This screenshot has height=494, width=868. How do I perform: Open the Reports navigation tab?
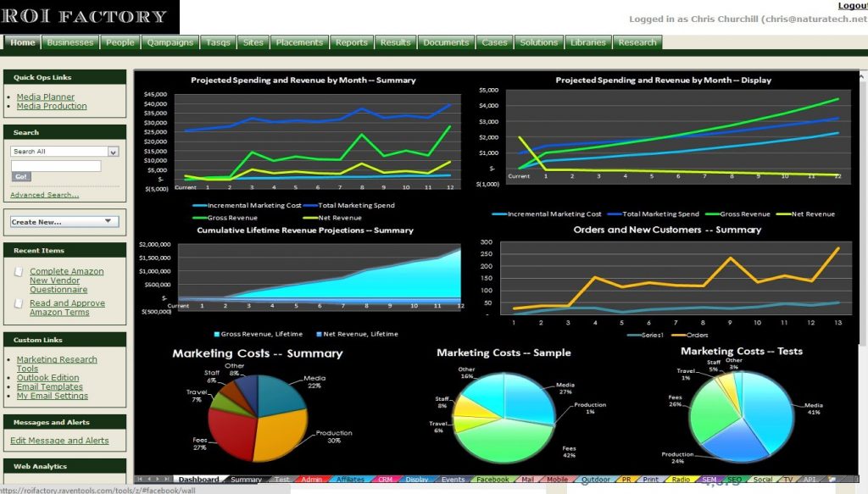pos(351,42)
